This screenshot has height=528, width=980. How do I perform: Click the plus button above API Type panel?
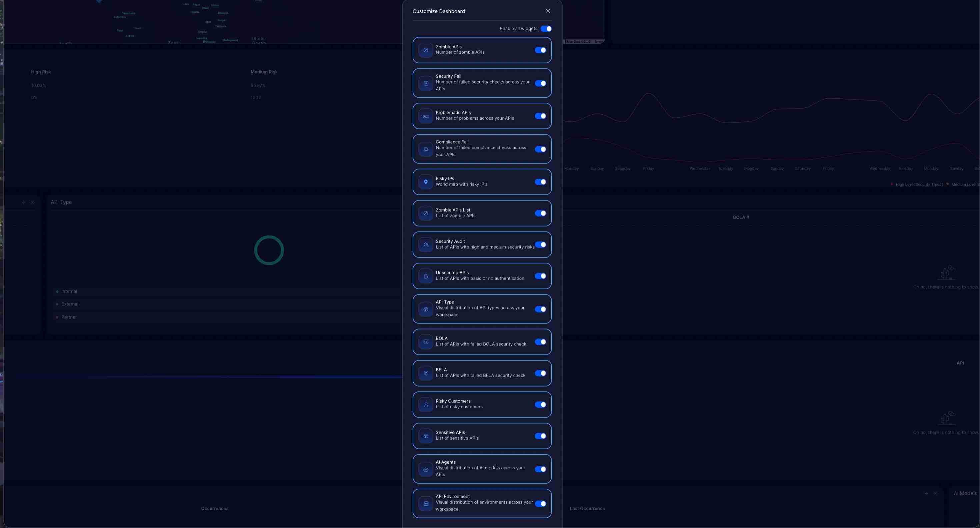tap(24, 202)
